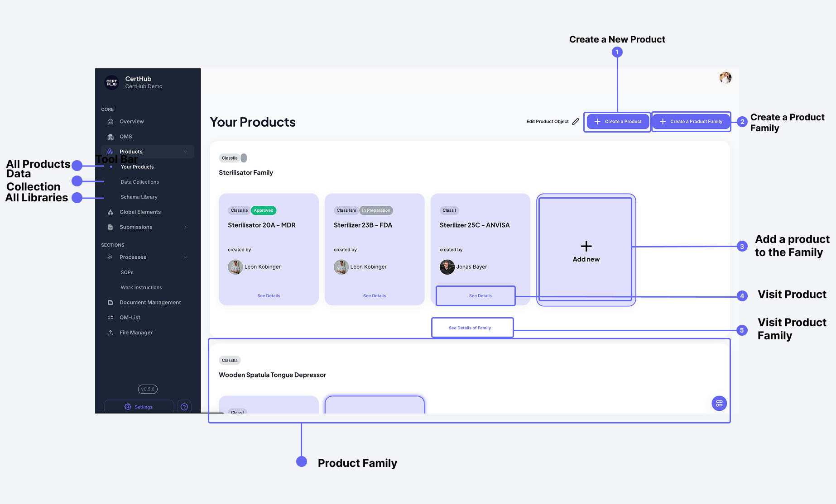Collapse the Products menu chevron

tap(185, 152)
